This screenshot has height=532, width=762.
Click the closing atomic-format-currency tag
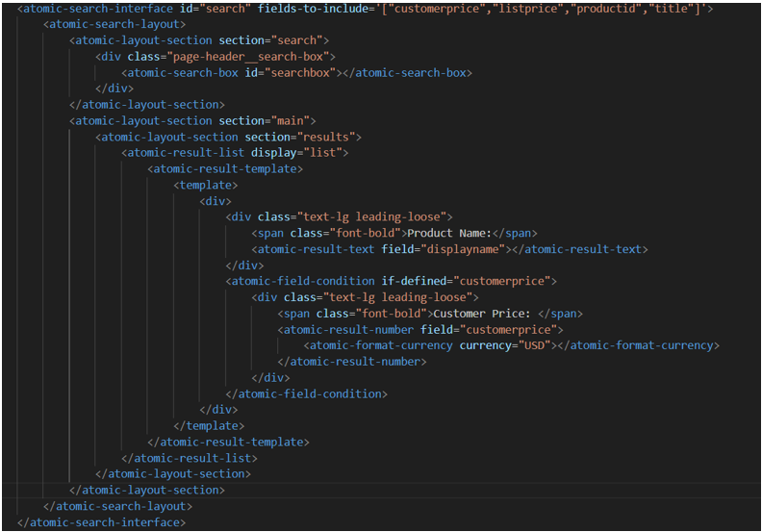point(638,345)
